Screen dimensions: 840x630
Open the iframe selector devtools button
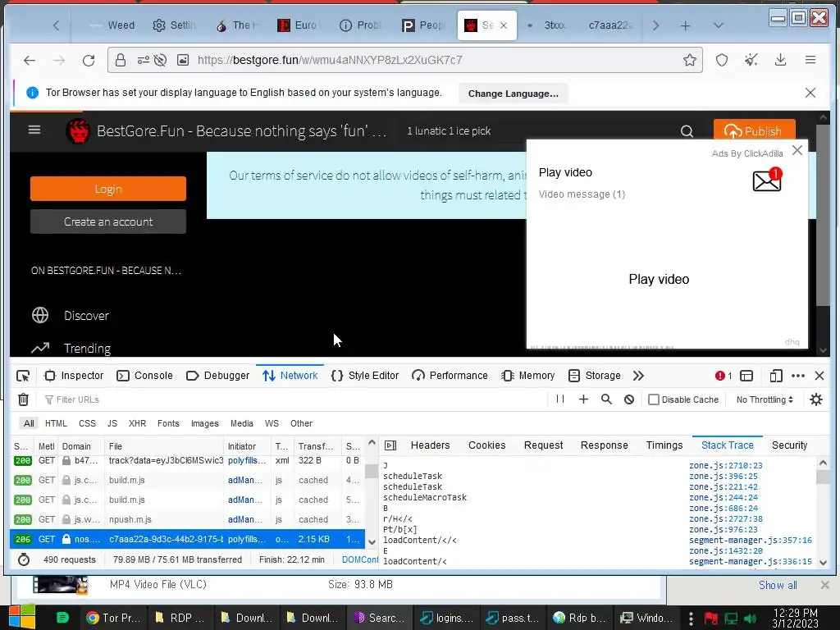pos(746,376)
